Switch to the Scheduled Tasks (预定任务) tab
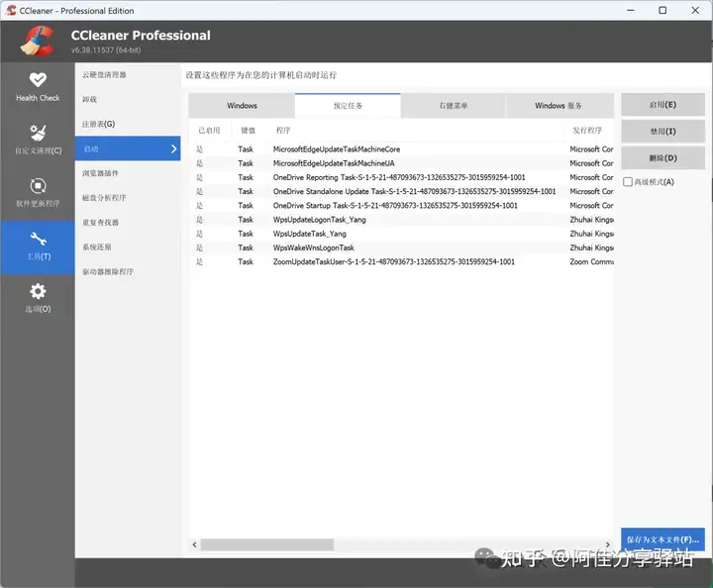The image size is (713, 588). point(348,105)
